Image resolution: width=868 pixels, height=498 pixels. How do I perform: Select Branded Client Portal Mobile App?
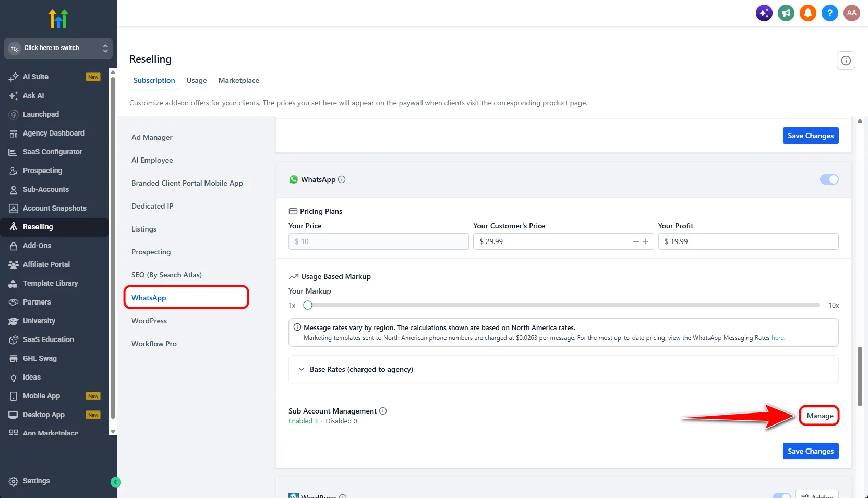pyautogui.click(x=186, y=183)
